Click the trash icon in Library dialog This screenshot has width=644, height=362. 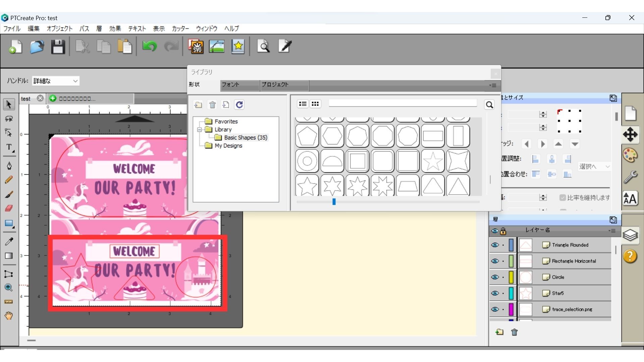(212, 105)
